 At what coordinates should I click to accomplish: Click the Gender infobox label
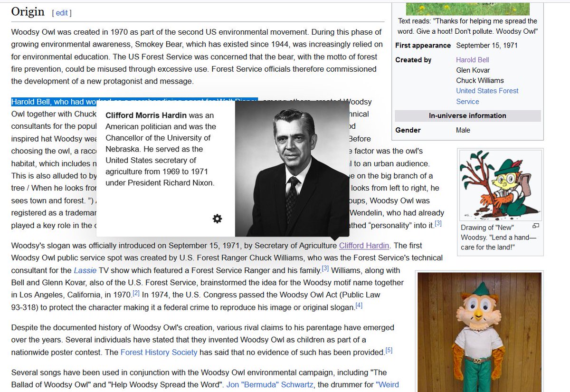point(408,130)
